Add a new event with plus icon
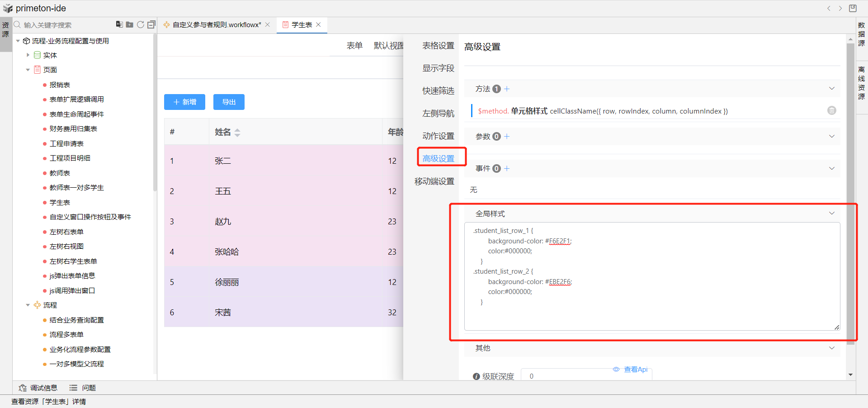This screenshot has height=408, width=868. click(x=507, y=169)
